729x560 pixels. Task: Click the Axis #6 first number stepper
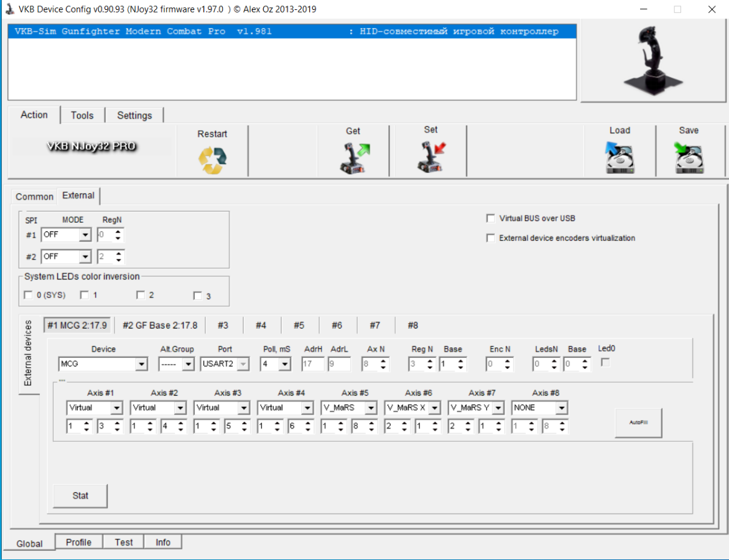point(397,426)
